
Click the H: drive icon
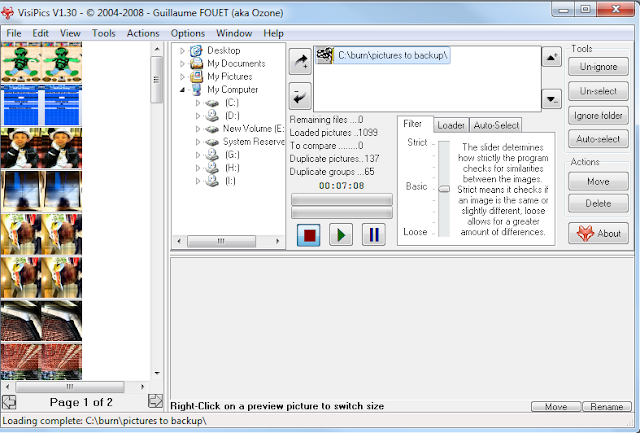click(212, 168)
